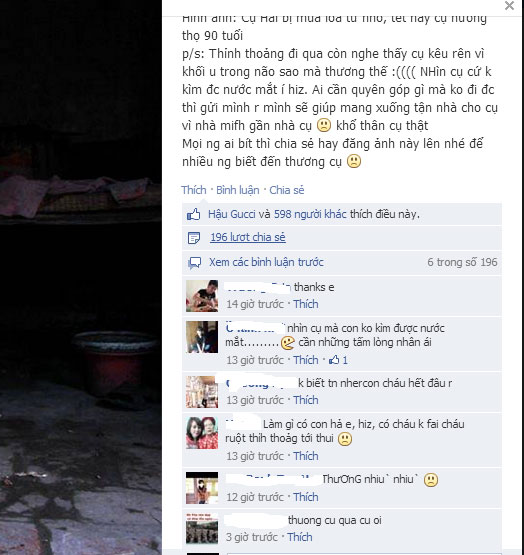524x555 pixels.
Task: Click 'Chia sẻ' under the post
Action: pyautogui.click(x=286, y=190)
